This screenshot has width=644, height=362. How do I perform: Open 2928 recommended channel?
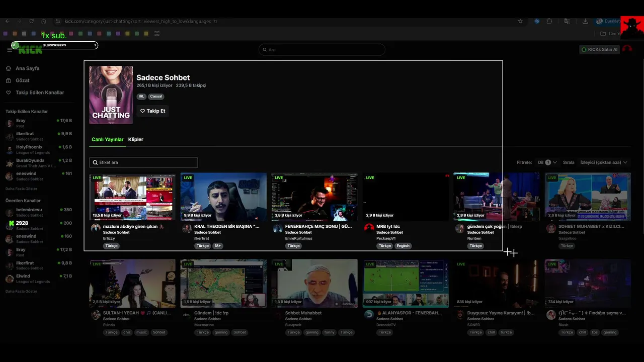pyautogui.click(x=39, y=225)
